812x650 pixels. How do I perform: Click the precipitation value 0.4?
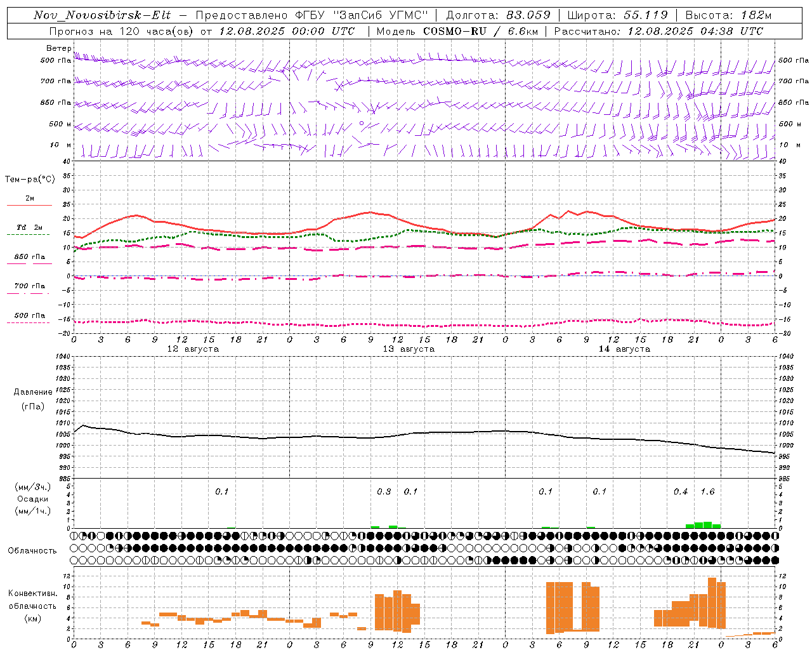[681, 491]
